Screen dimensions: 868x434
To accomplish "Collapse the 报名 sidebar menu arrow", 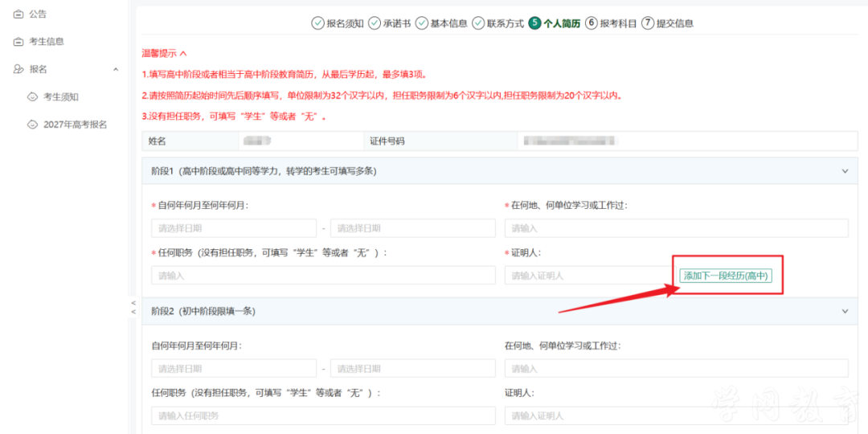I will click(116, 69).
